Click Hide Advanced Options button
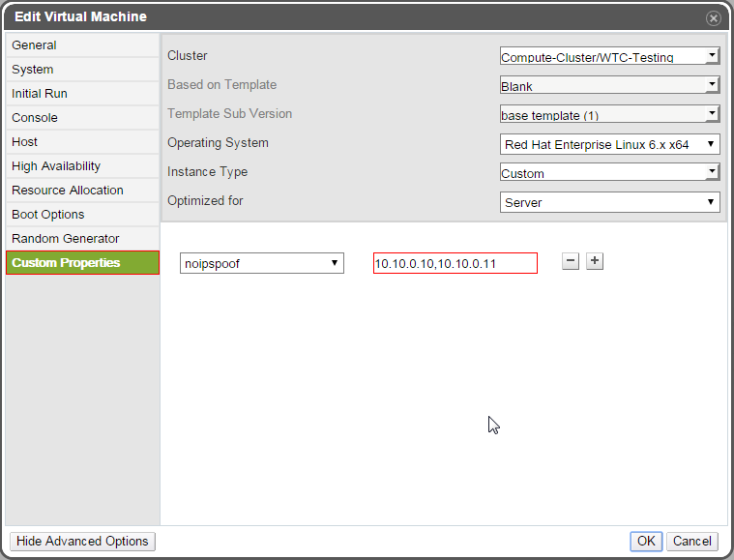This screenshot has width=734, height=560. tap(82, 542)
